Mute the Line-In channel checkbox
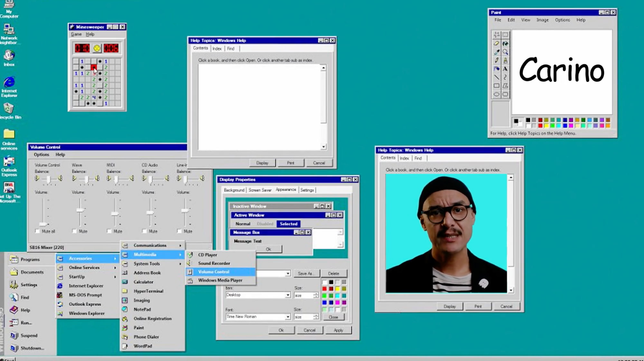The height and width of the screenshot is (361, 644). point(179,231)
